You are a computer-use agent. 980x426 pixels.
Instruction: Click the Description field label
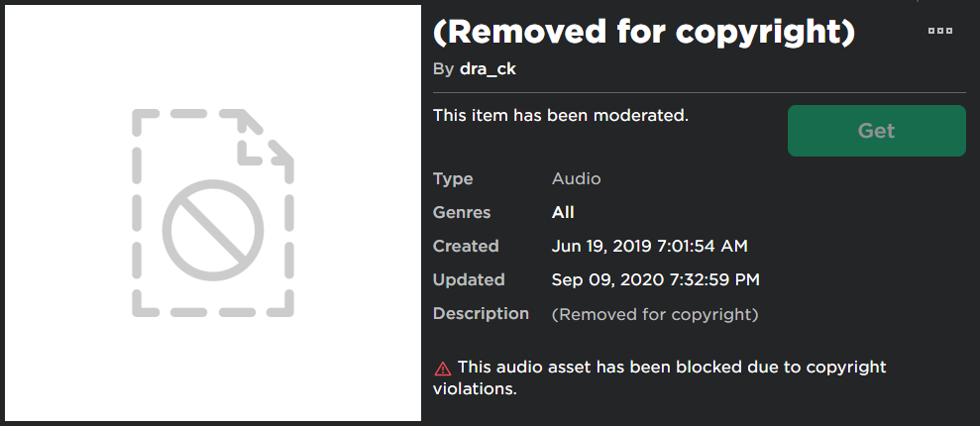[481, 313]
